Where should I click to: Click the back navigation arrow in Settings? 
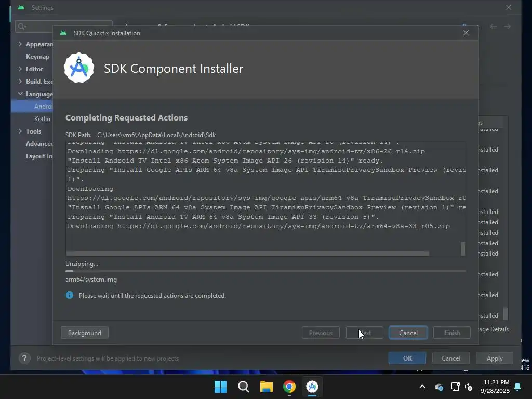click(x=494, y=26)
